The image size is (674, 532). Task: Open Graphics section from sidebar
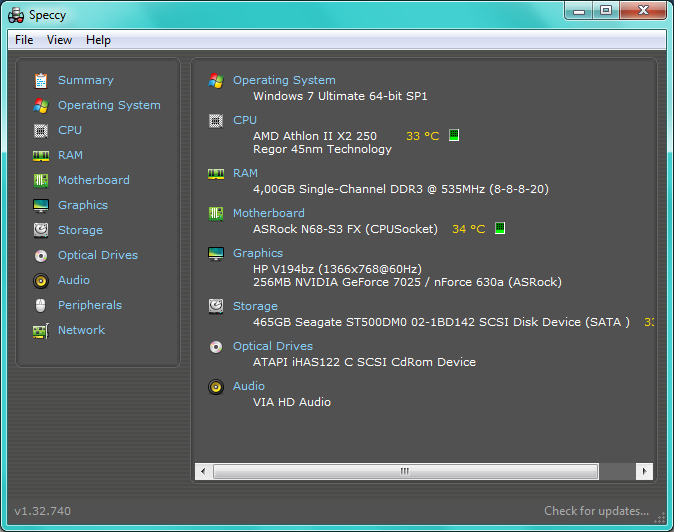83,205
